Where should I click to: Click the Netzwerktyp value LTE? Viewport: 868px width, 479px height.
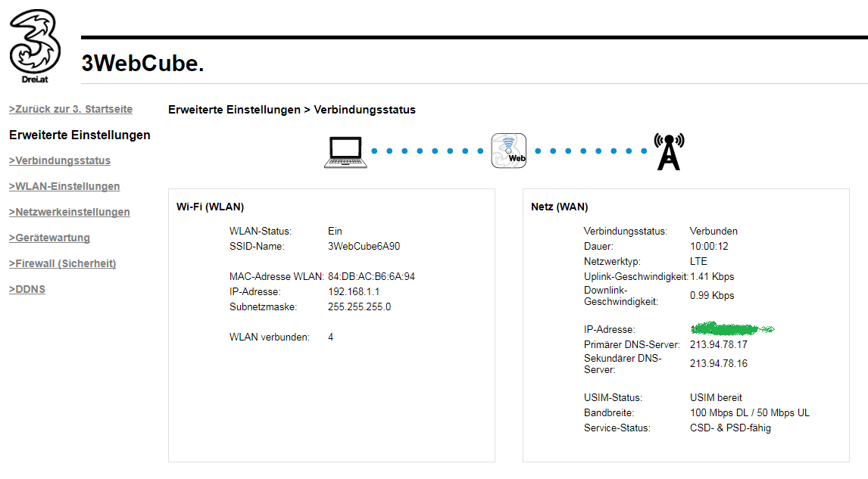click(698, 261)
